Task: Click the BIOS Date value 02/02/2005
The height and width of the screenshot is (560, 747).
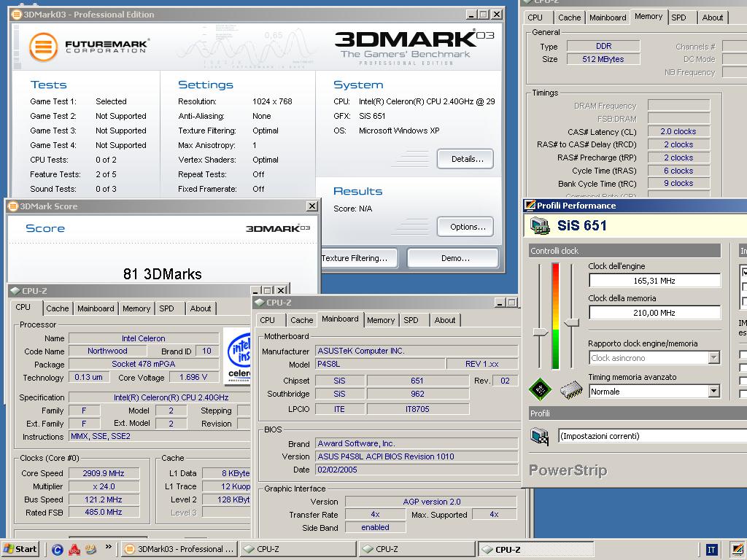Action: tap(417, 470)
